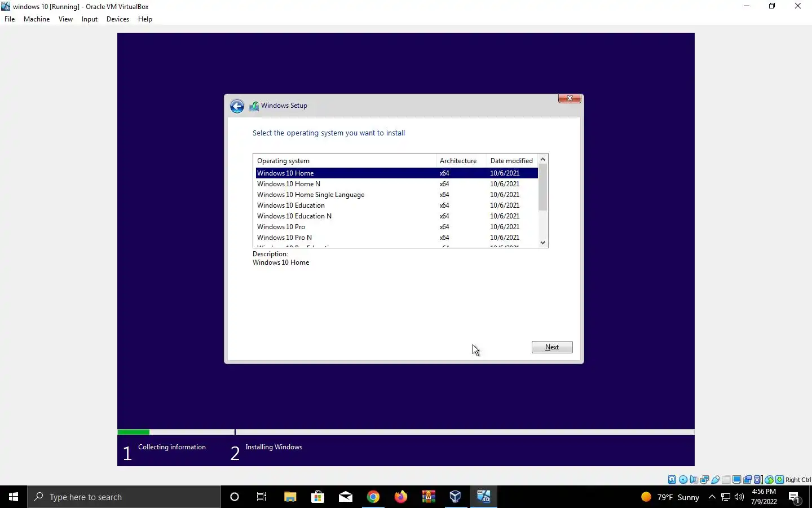Click the 79°F Sunny weather widget

click(670, 497)
